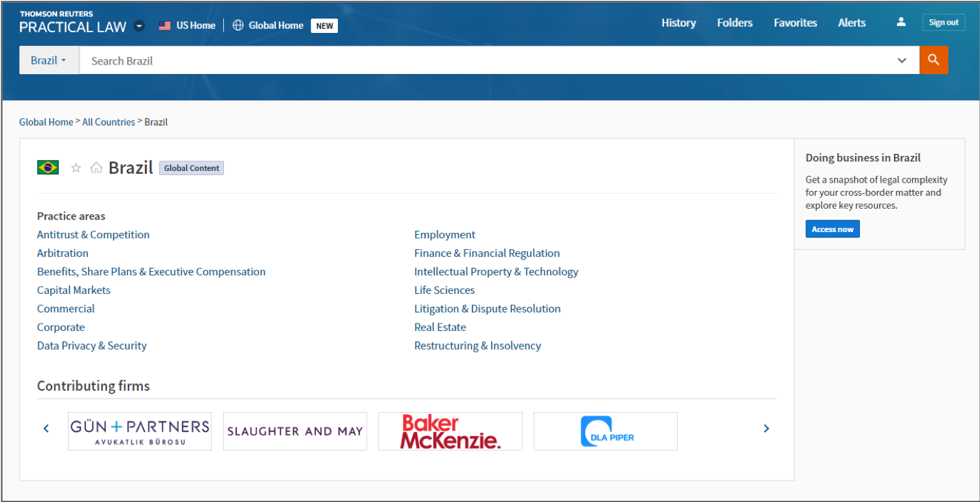Click the Access now button
This screenshot has width=980, height=502.
point(832,229)
